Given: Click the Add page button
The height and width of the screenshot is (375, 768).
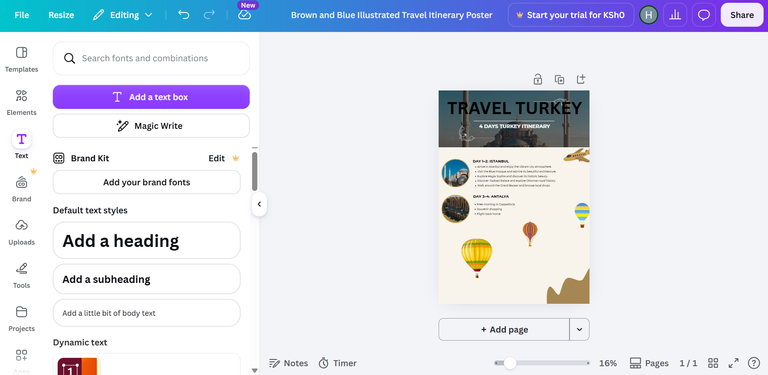Looking at the screenshot, I should click(x=504, y=329).
